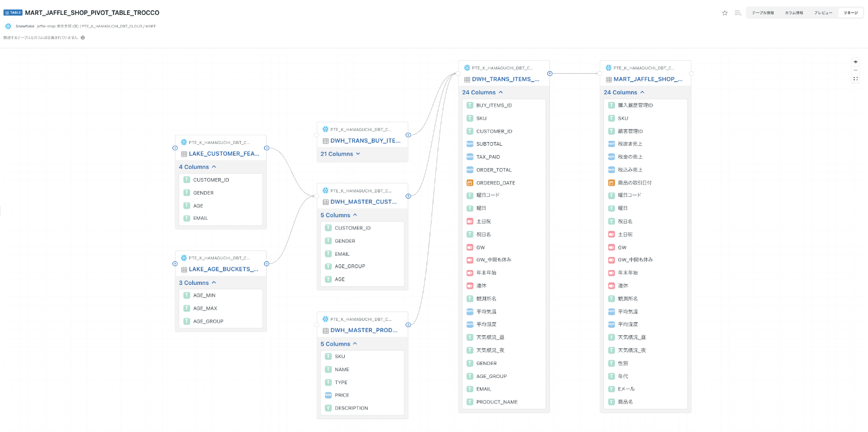Select the Eメール column row
Image resolution: width=868 pixels, height=432 pixels.
coord(645,389)
